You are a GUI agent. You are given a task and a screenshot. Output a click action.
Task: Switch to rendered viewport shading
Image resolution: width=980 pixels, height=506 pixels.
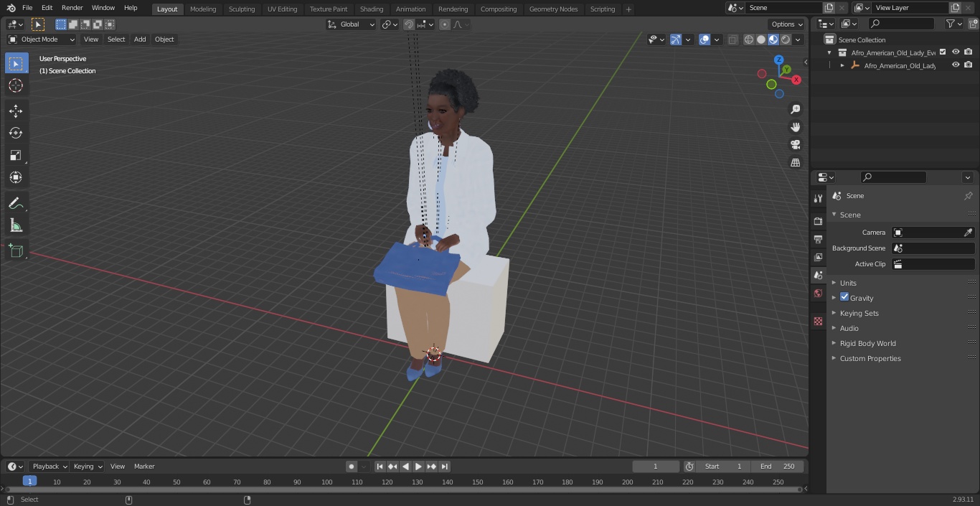(786, 39)
